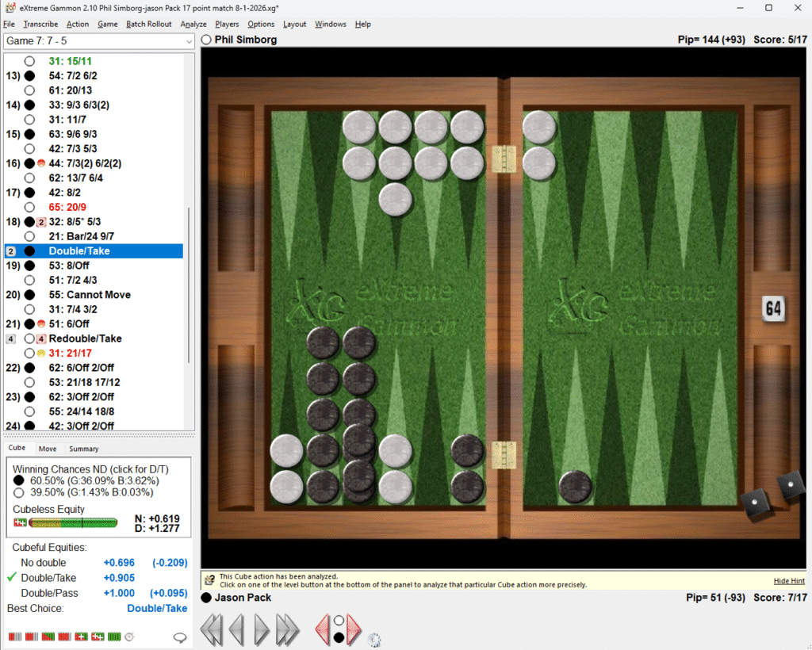Open the Transcribe menu
The image size is (812, 650).
click(x=40, y=24)
